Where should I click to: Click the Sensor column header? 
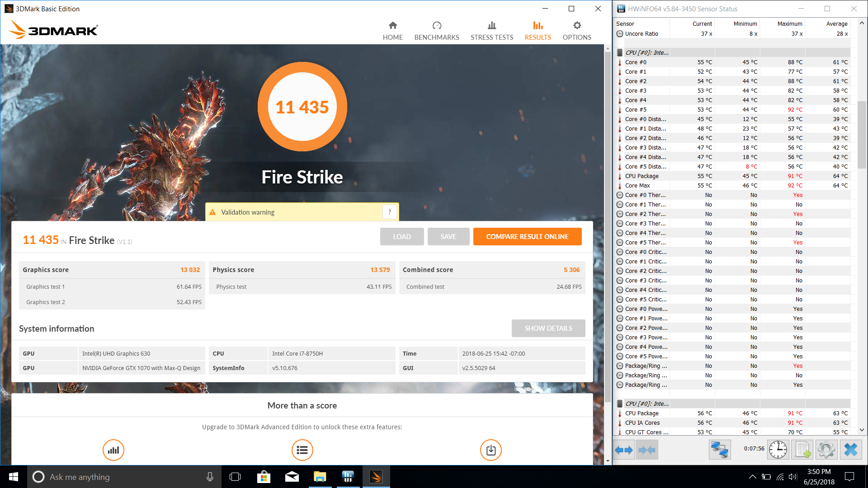641,24
